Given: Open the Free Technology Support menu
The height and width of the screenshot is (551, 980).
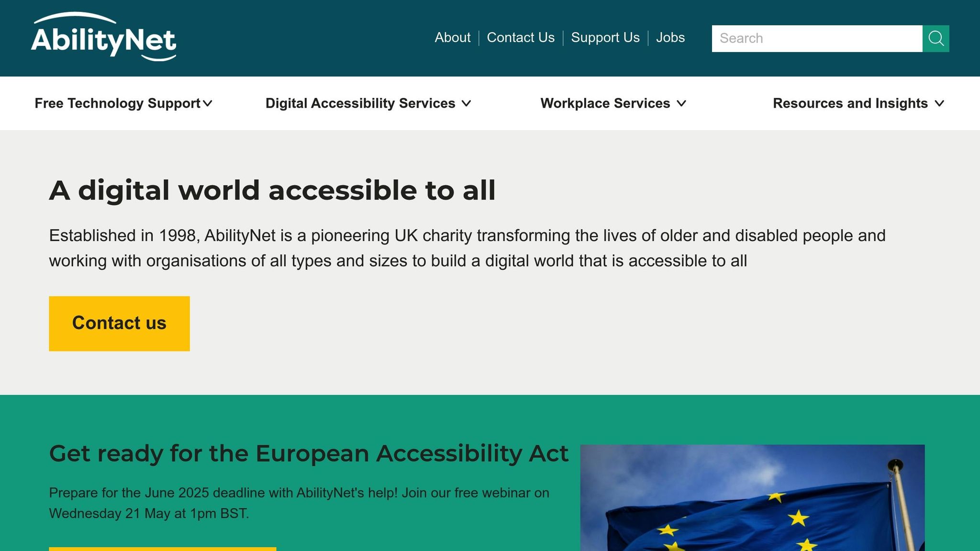Looking at the screenshot, I should click(117, 103).
